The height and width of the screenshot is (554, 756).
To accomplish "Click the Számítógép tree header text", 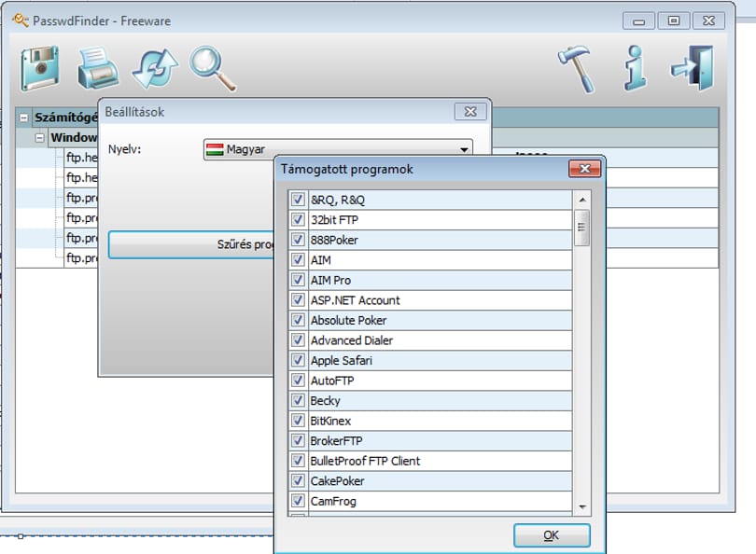I will pos(65,118).
